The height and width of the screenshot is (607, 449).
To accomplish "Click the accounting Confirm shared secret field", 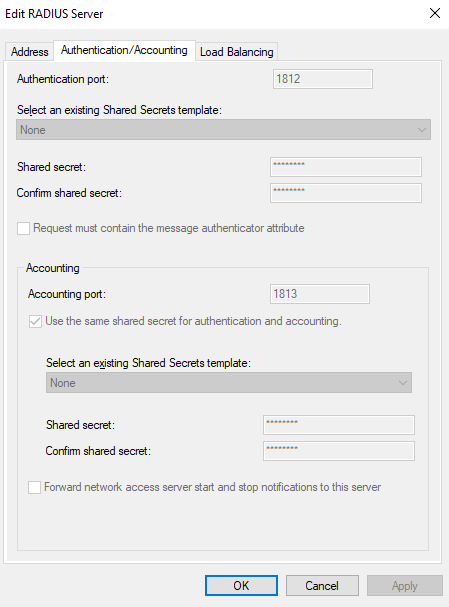I will click(339, 451).
